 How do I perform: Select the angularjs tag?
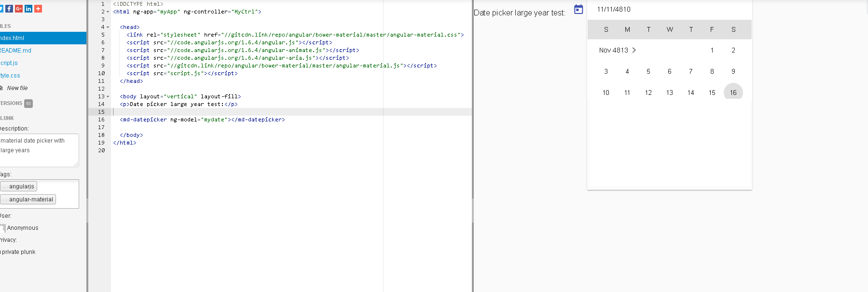pyautogui.click(x=19, y=186)
